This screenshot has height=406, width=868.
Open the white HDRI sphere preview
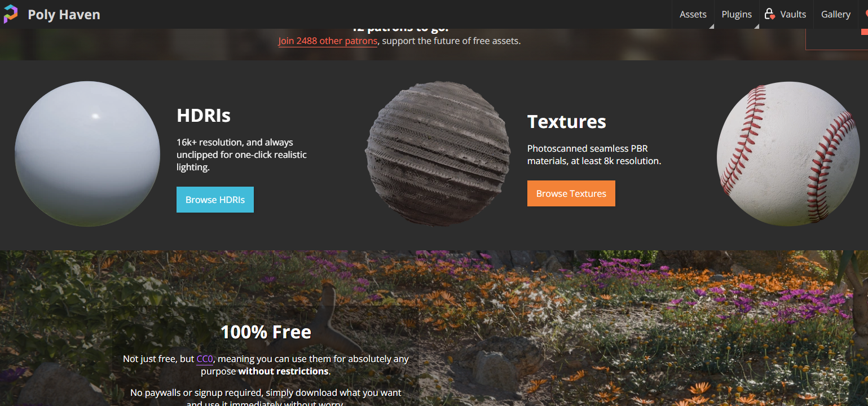point(87,154)
